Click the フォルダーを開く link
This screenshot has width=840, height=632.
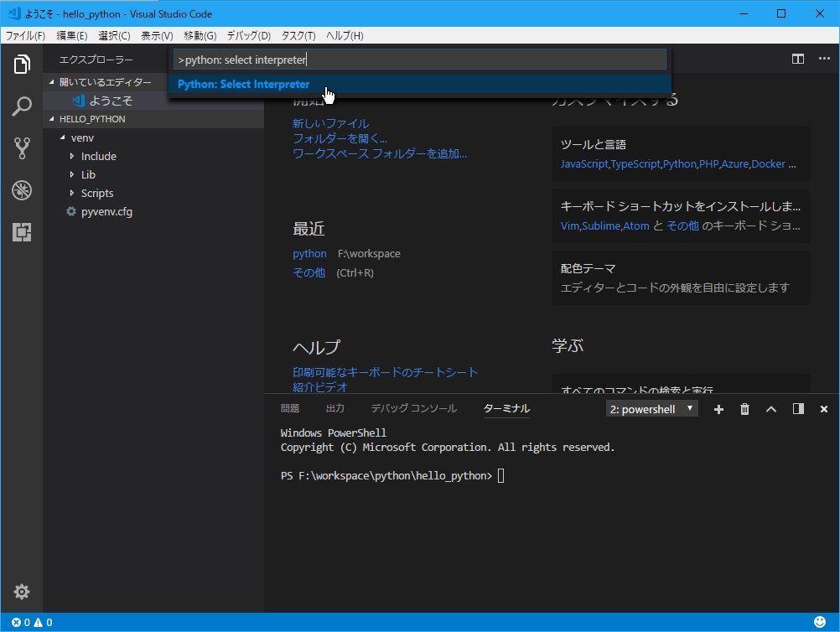click(340, 138)
